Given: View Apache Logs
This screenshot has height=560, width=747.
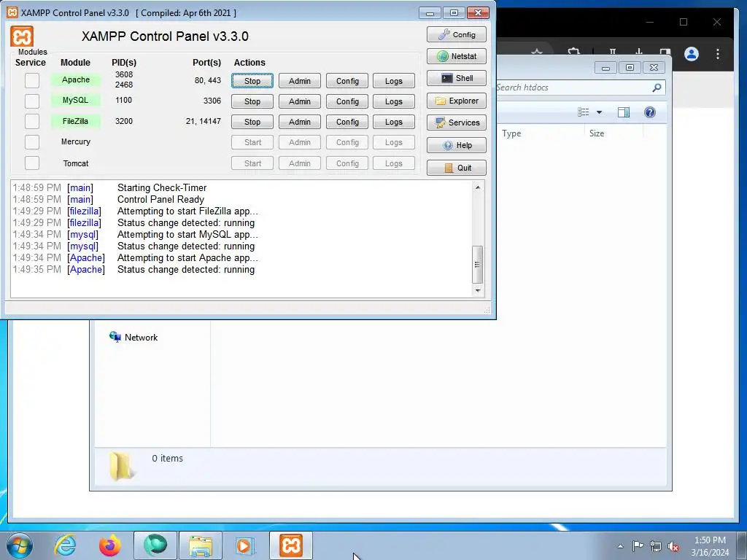Looking at the screenshot, I should click(x=393, y=81).
